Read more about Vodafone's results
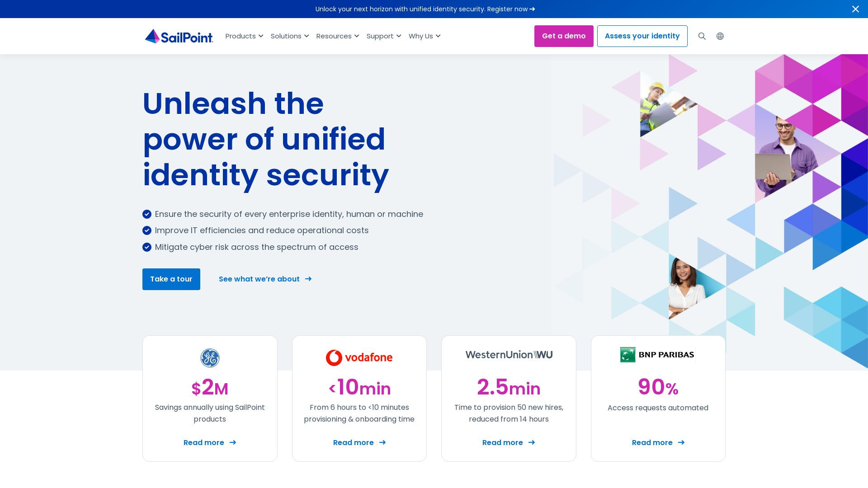The image size is (868, 488). [x=359, y=443]
